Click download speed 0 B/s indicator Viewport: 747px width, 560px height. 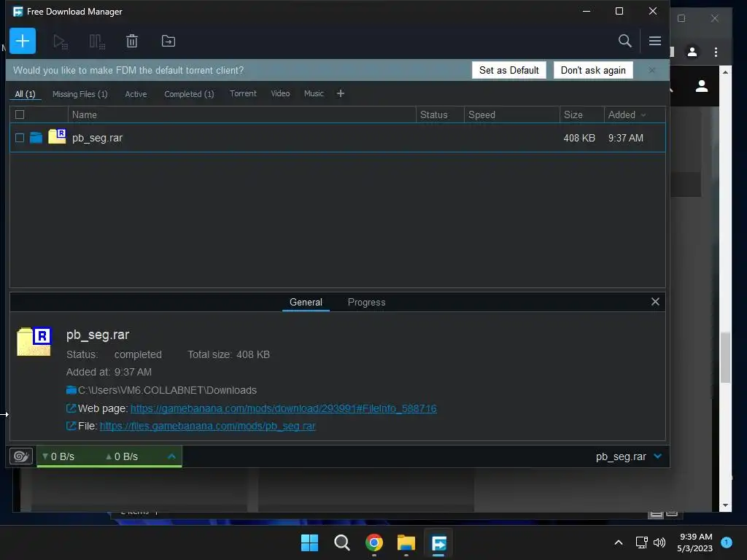pos(58,456)
